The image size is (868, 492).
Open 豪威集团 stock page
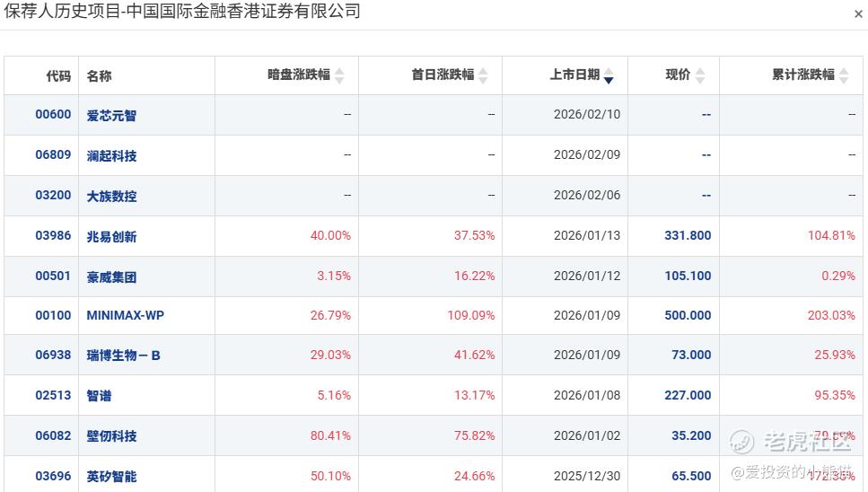[111, 277]
